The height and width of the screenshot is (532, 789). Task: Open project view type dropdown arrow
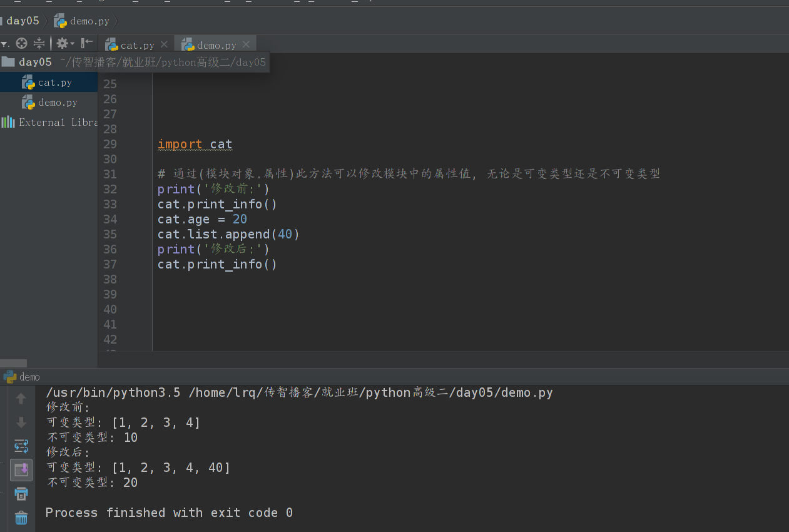point(4,44)
